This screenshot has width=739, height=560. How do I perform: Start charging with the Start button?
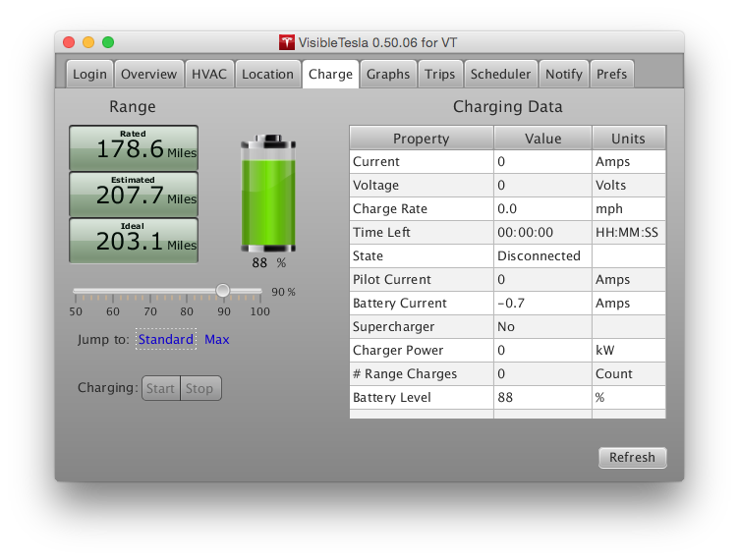[x=161, y=388]
